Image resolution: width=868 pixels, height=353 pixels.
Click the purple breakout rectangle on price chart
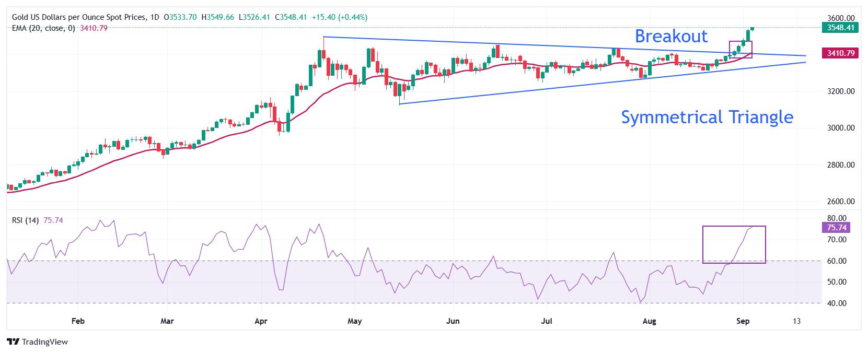tap(740, 49)
